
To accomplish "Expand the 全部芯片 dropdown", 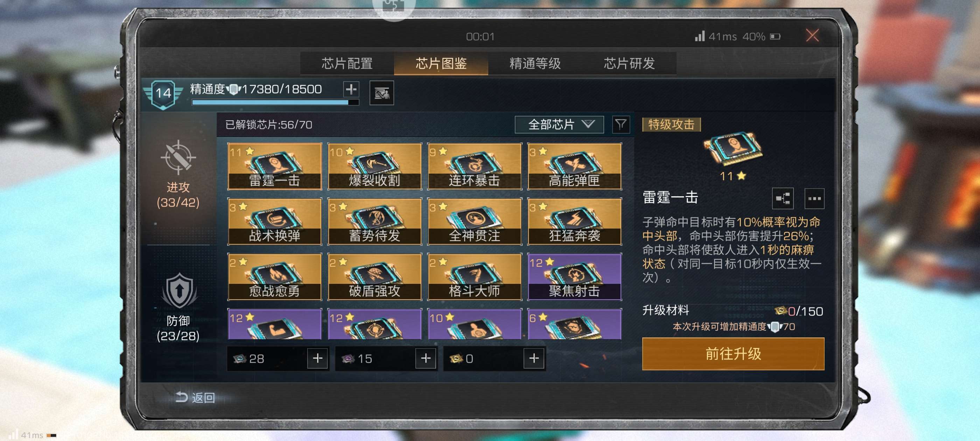I will click(x=559, y=124).
